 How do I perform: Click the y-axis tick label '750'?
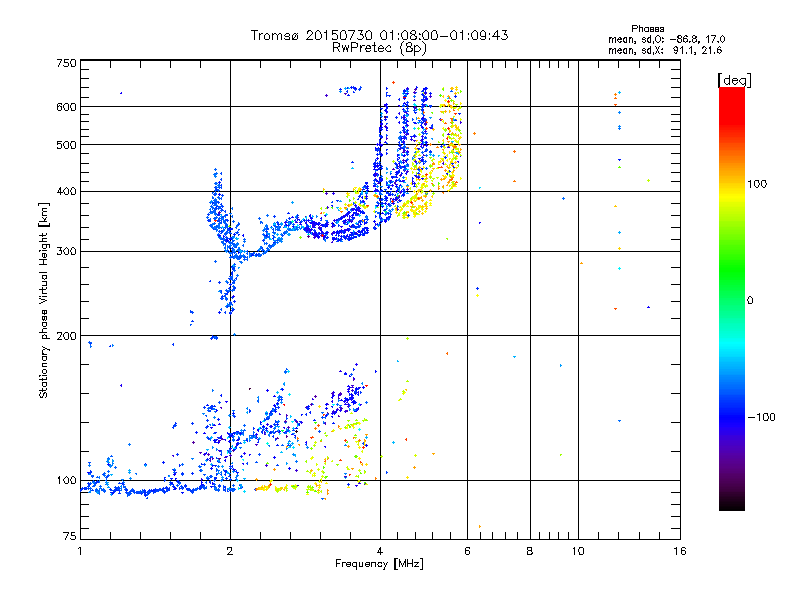pyautogui.click(x=66, y=63)
